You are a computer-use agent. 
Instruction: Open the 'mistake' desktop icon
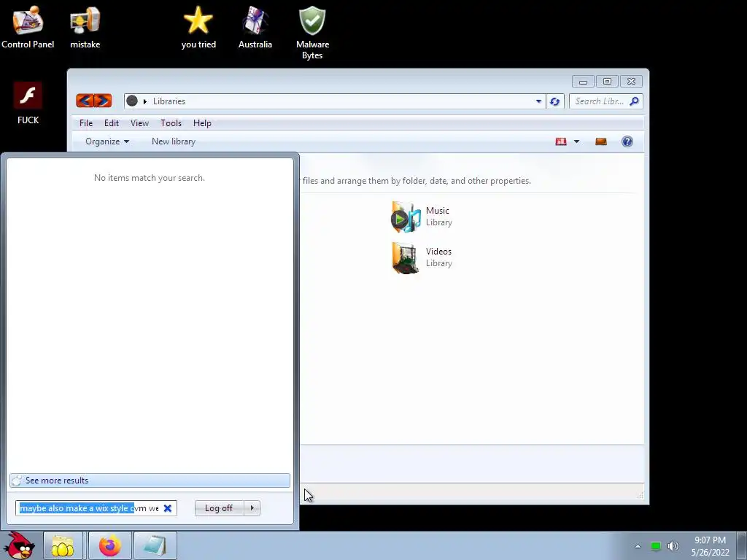85,28
